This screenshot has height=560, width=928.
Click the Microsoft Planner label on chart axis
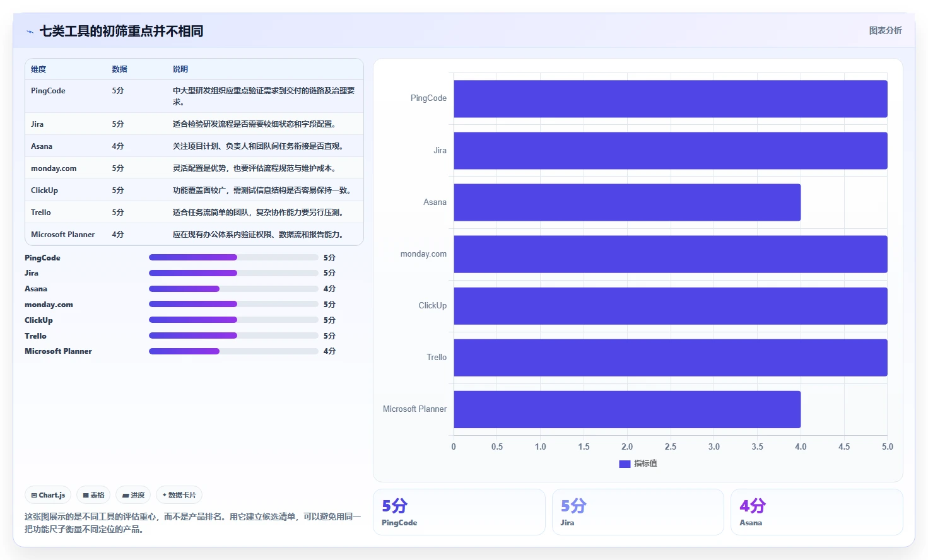(x=414, y=409)
